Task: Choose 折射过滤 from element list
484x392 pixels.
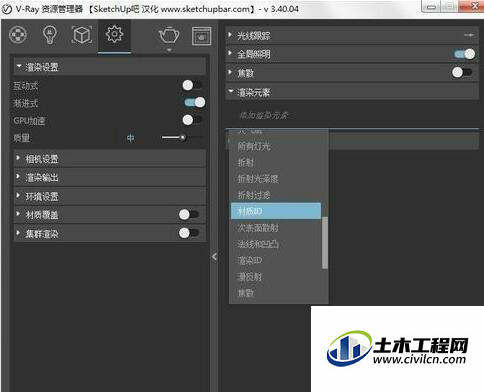Action: point(276,195)
